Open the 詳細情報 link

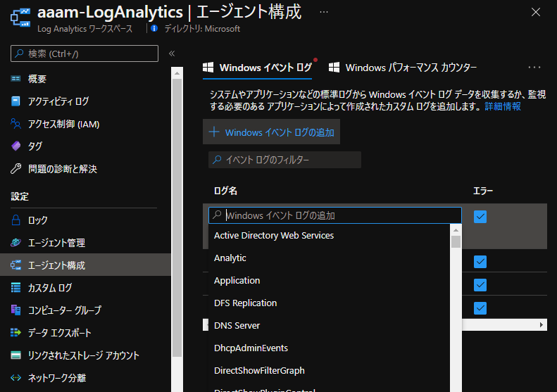[503, 106]
